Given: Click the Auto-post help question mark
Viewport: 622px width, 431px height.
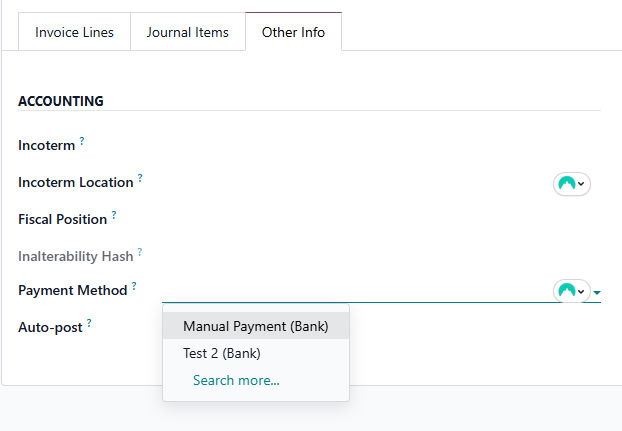Looking at the screenshot, I should 89,323.
